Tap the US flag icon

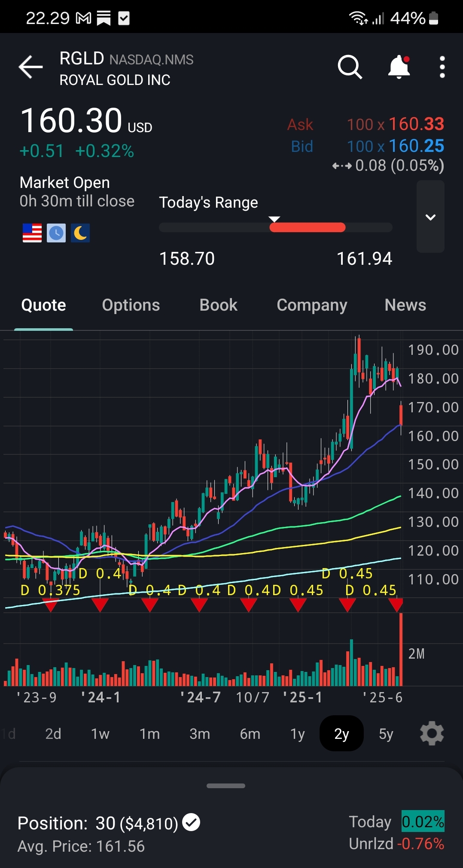[32, 233]
